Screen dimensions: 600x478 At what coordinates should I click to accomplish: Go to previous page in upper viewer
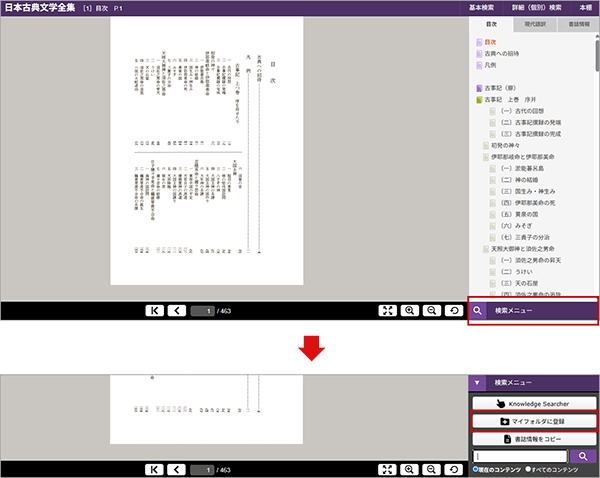coord(177,311)
